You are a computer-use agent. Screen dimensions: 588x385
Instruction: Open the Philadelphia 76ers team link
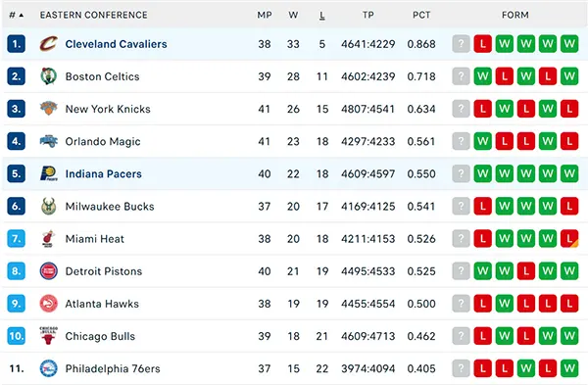coord(113,368)
